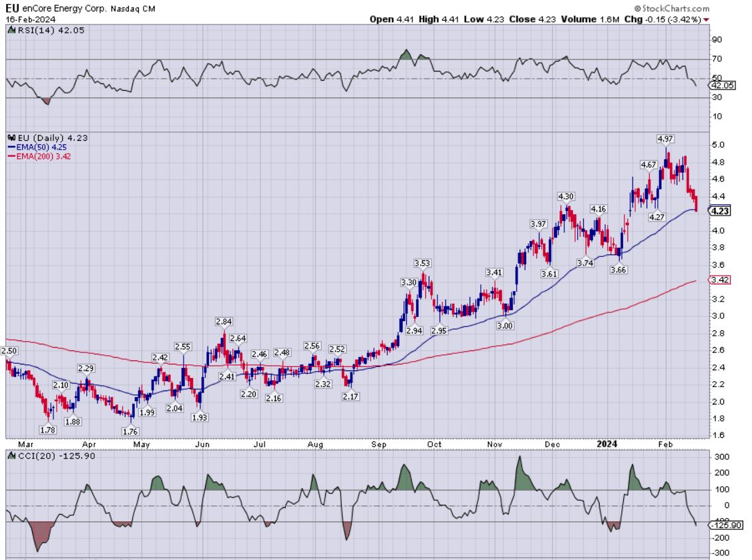Click the 2024 year marker on time axis
This screenshot has width=752, height=560.
606,444
